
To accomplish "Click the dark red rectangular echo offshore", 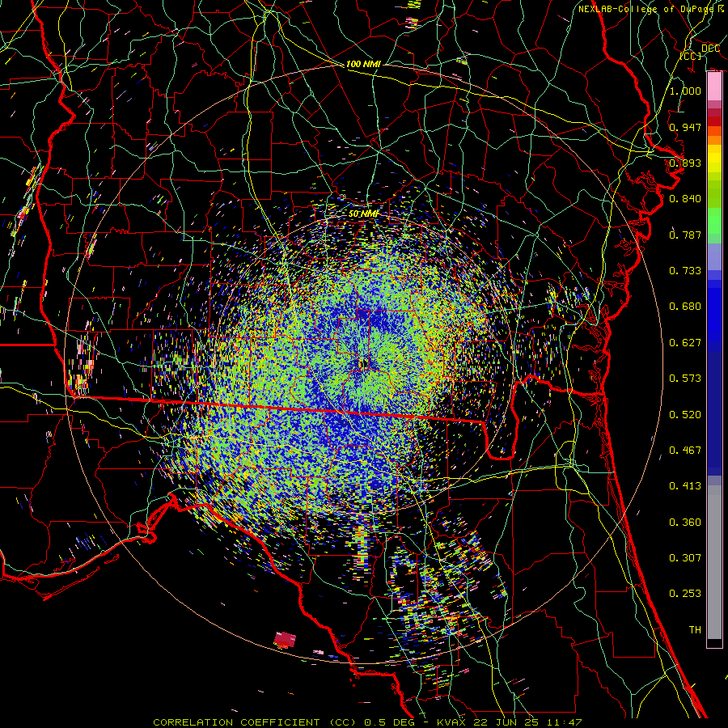I will [x=285, y=639].
